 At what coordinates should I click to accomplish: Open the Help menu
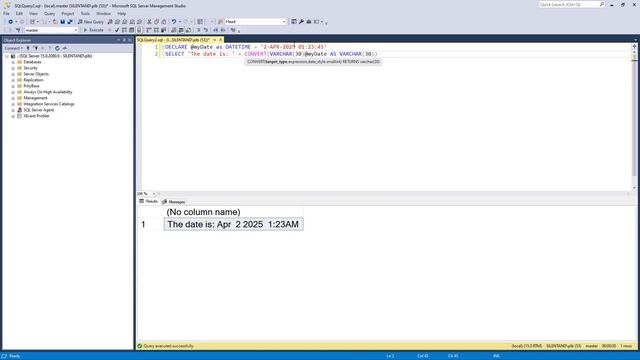pyautogui.click(x=122, y=13)
